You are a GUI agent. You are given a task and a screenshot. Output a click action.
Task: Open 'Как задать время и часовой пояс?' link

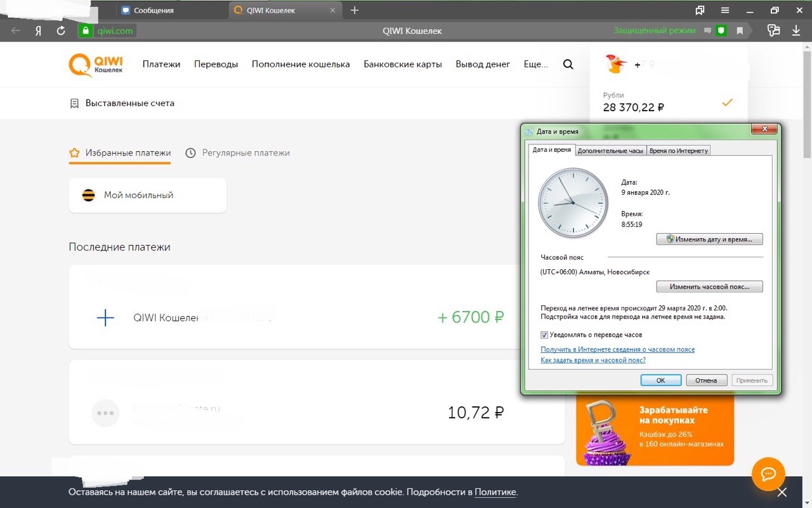click(x=593, y=360)
